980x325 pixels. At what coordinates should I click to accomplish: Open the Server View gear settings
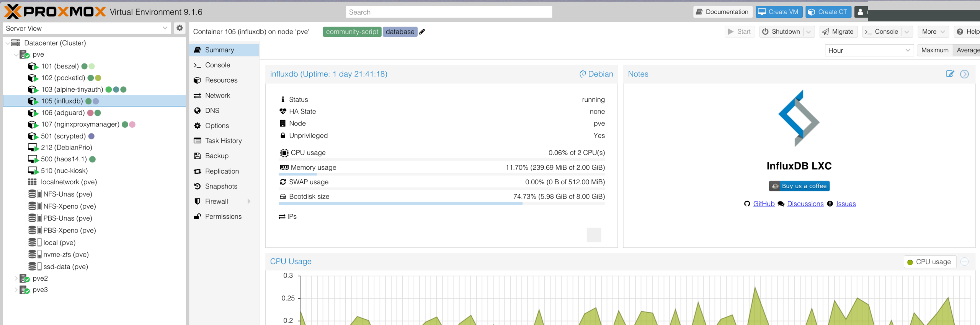(x=180, y=28)
